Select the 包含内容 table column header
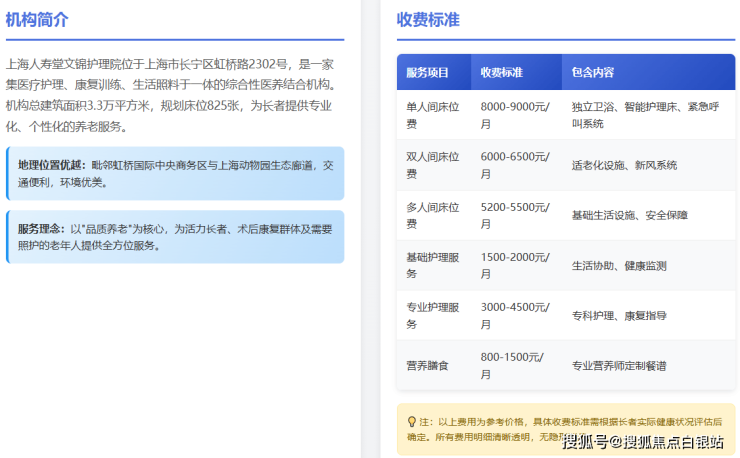This screenshot has height=458, width=740. pos(592,73)
